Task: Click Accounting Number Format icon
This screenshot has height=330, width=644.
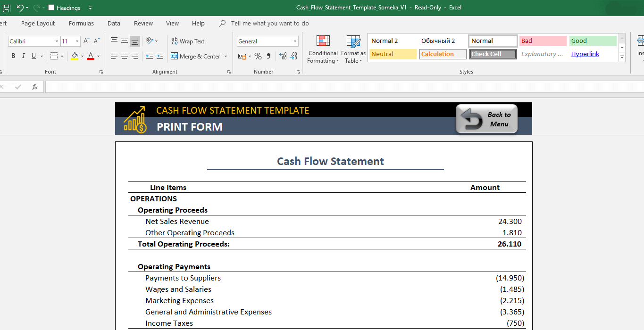Action: 242,57
